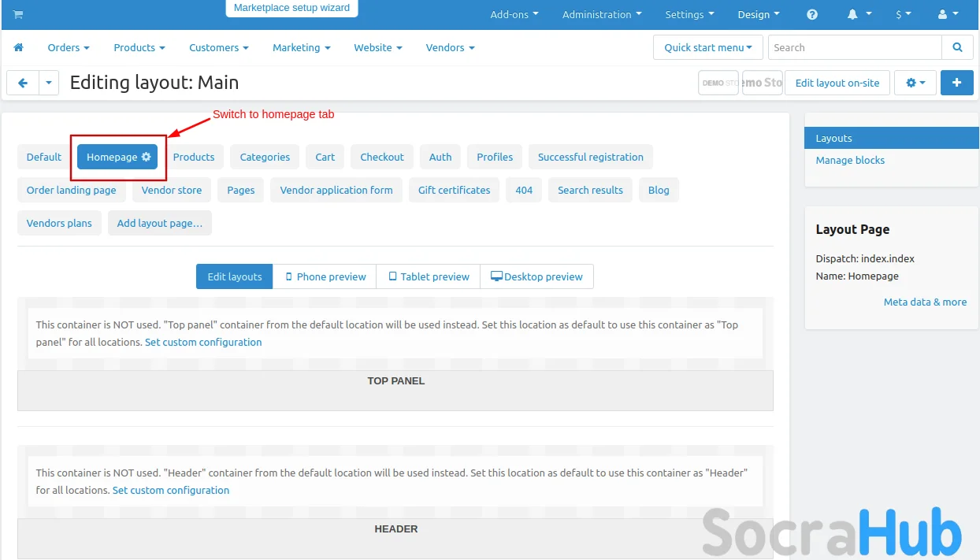The width and height of the screenshot is (980, 560).
Task: Go to dashboard via home icon
Action: 19,47
